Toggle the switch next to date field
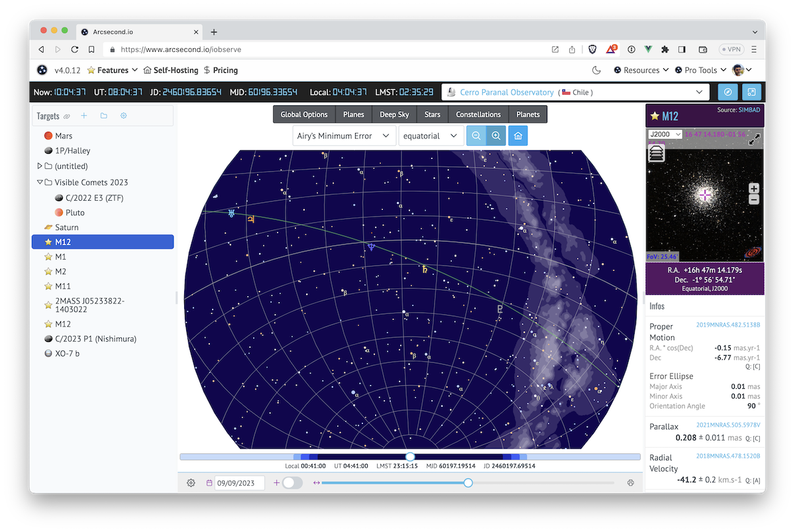795x532 pixels. (x=292, y=483)
